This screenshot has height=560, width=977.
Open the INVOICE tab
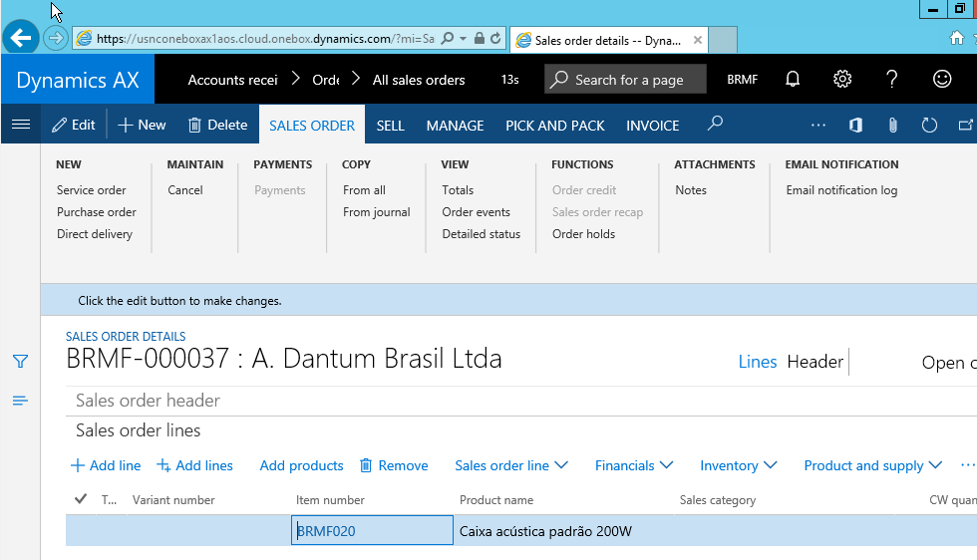coord(652,126)
